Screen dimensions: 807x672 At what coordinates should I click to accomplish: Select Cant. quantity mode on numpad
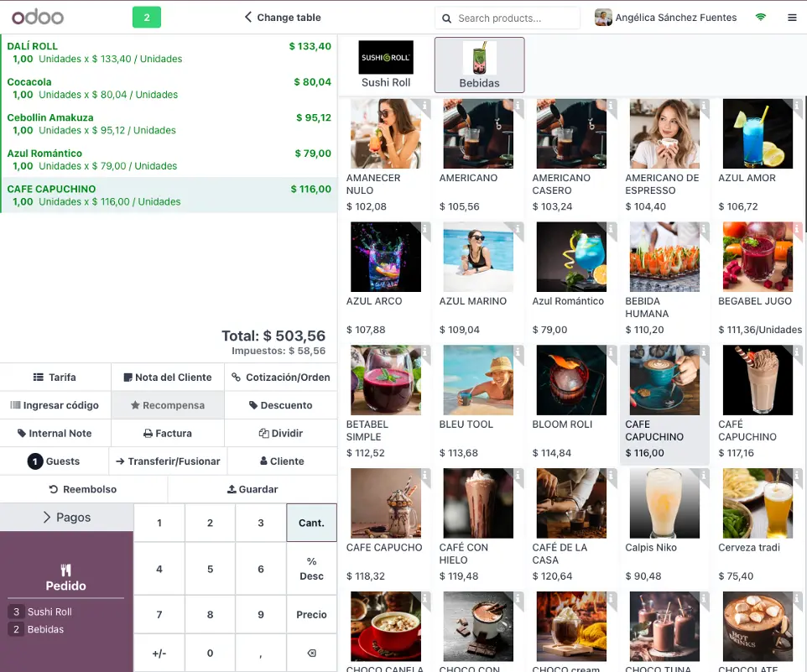(x=311, y=523)
